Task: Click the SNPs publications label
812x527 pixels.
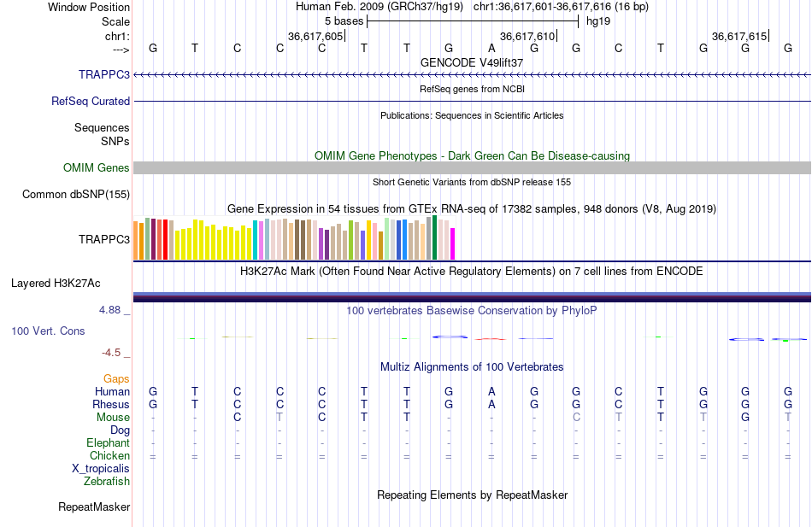Action: pyautogui.click(x=115, y=141)
